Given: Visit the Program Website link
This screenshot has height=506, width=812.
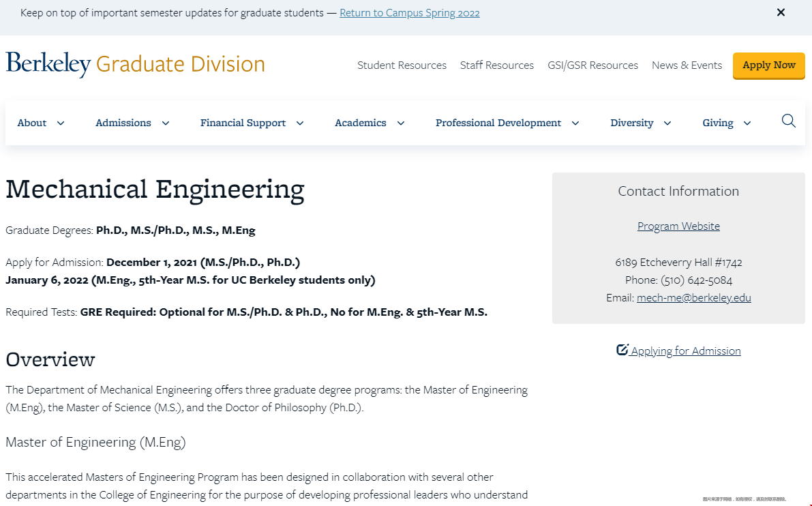Looking at the screenshot, I should 678,226.
